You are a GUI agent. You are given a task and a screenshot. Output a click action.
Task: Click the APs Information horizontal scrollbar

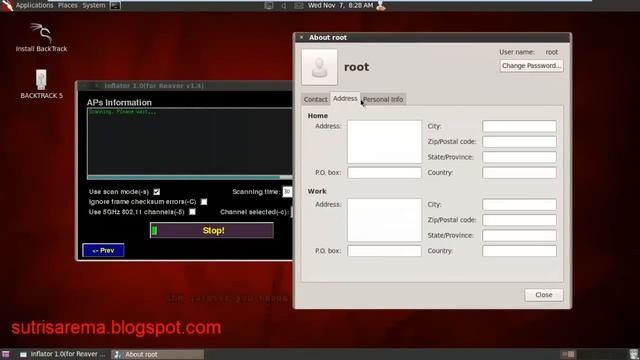click(189, 178)
